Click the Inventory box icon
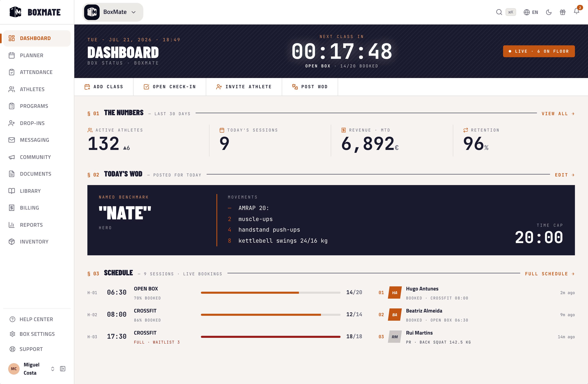The height and width of the screenshot is (384, 588). coord(12,242)
